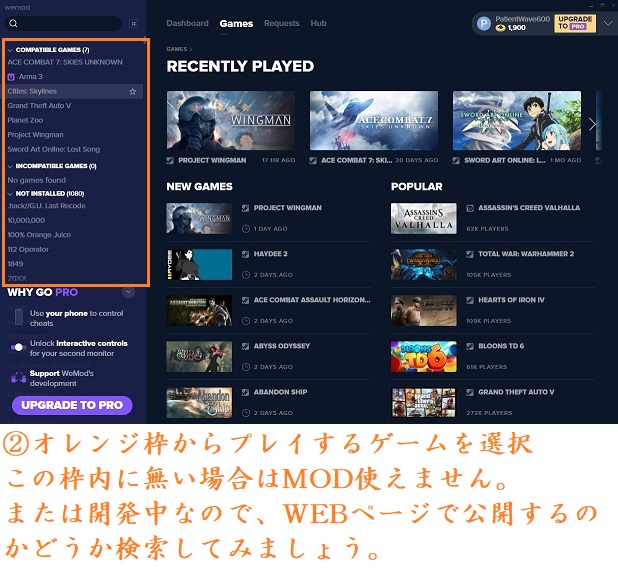Viewport: 618px width, 568px height.
Task: Open the account dropdown arrow
Action: tap(608, 24)
